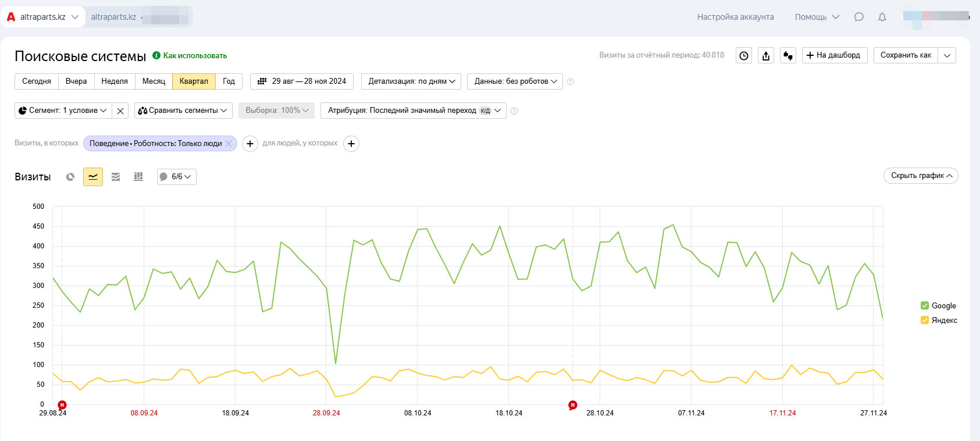980x441 pixels.
Task: Add a people condition with plus button
Action: coord(351,144)
